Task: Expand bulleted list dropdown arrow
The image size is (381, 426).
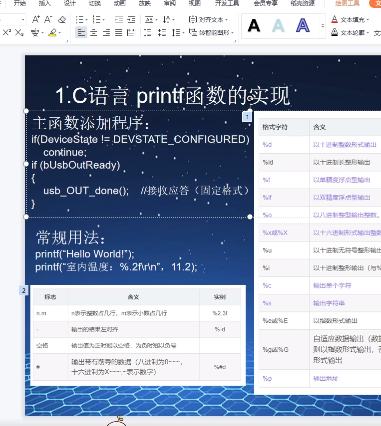Action: tap(86, 20)
